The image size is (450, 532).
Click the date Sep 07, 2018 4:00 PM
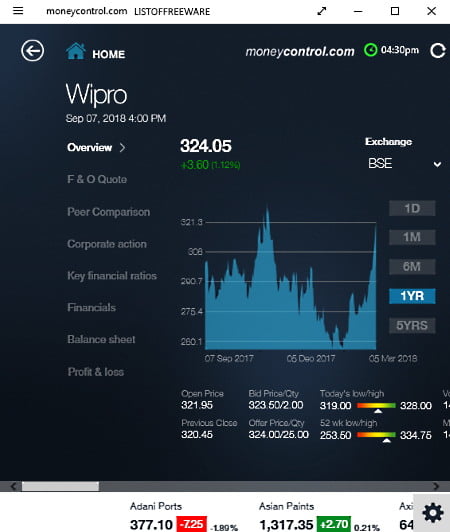coord(116,118)
